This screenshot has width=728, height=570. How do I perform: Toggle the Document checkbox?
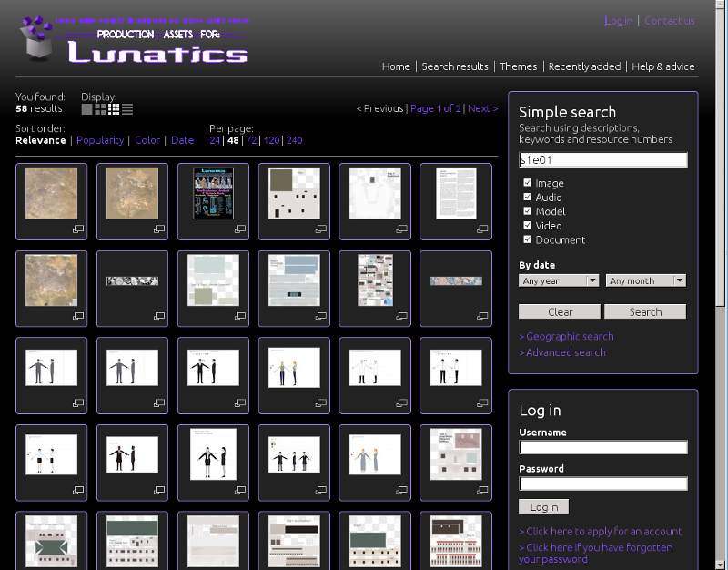tap(528, 239)
